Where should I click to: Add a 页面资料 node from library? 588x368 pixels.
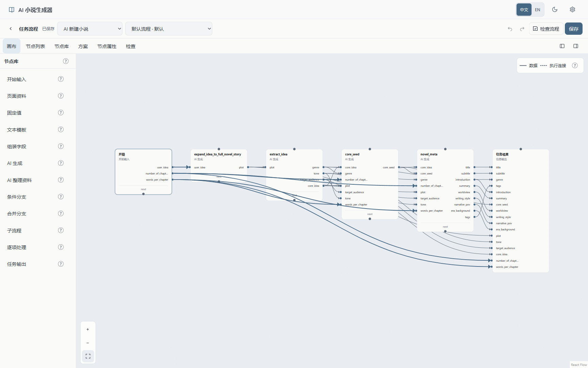click(17, 96)
